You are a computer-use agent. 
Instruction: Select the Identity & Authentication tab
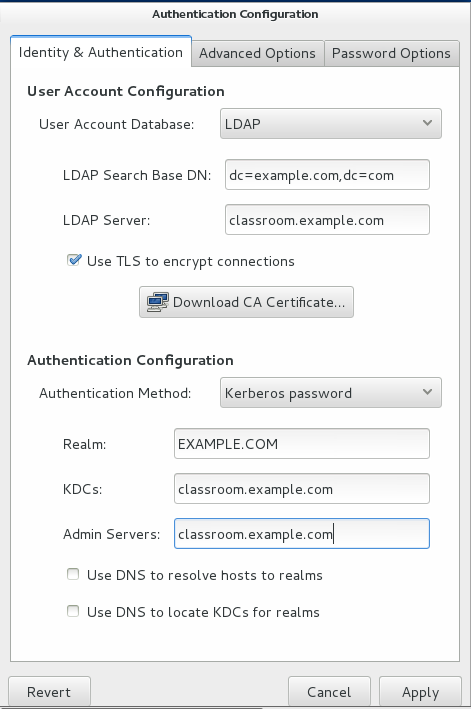click(x=101, y=52)
